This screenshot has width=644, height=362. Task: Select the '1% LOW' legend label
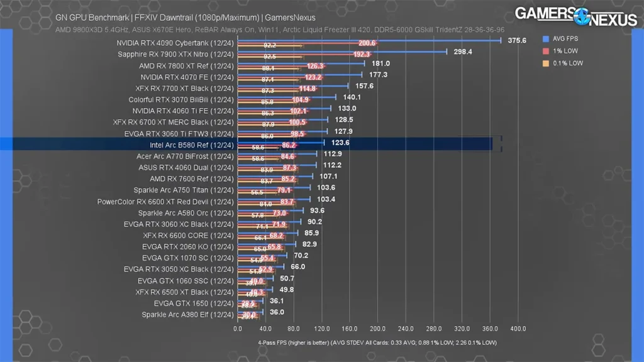tap(565, 51)
